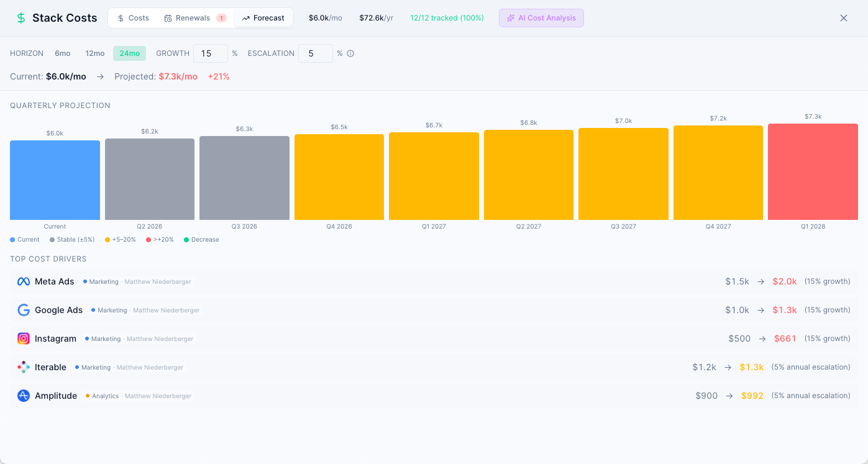Viewport: 868px width, 464px height.
Task: Enable the 24mo horizon option
Action: 129,53
